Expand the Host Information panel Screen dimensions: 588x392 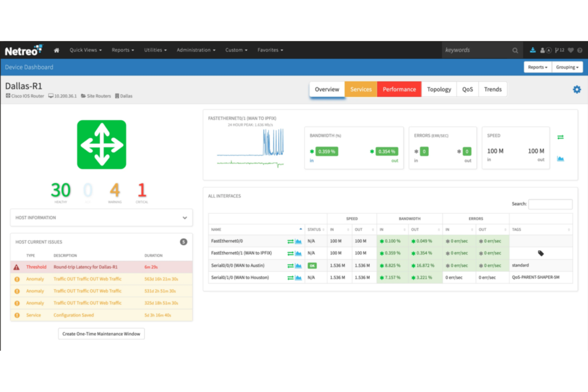point(101,218)
